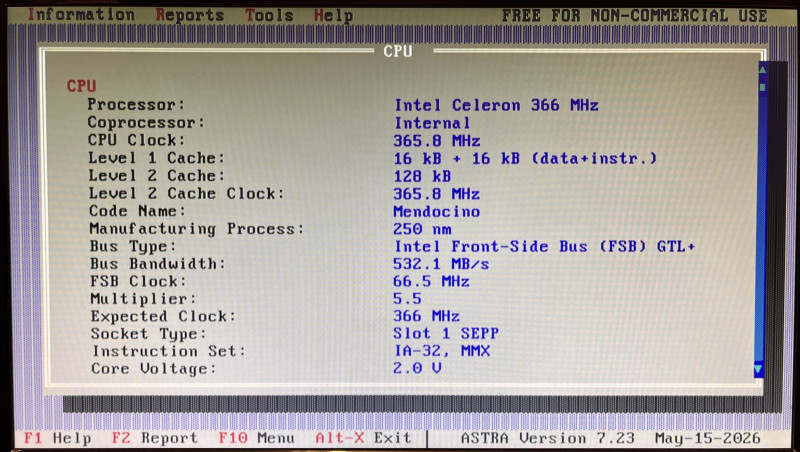Open the Reports menu
This screenshot has width=800, height=452.
(190, 15)
